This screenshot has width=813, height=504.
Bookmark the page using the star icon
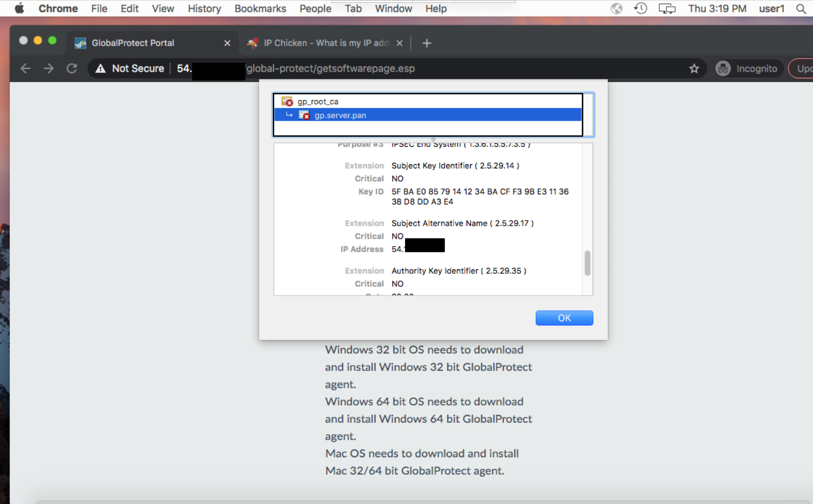coord(694,68)
